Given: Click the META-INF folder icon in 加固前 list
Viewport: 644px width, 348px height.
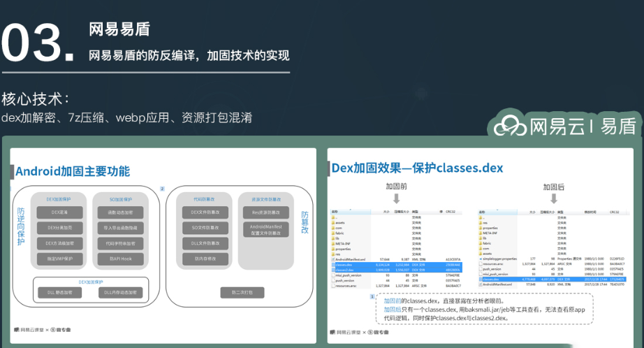Looking at the screenshot, I should tap(333, 244).
